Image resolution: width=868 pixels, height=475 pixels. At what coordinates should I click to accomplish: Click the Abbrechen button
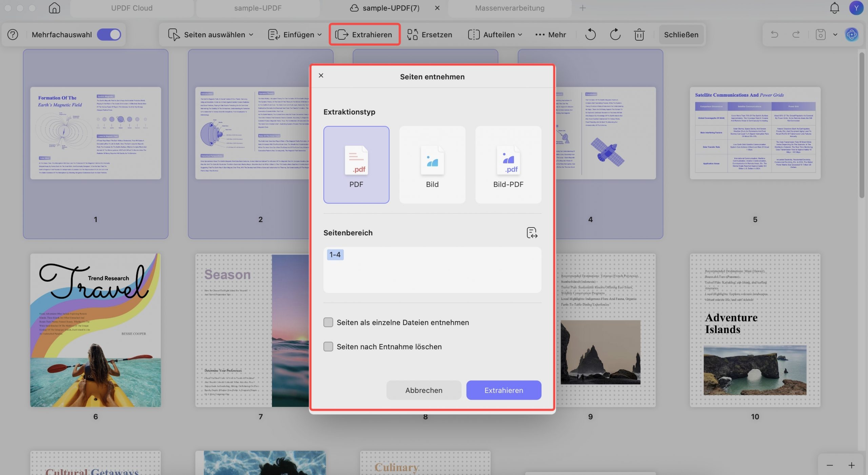(424, 390)
